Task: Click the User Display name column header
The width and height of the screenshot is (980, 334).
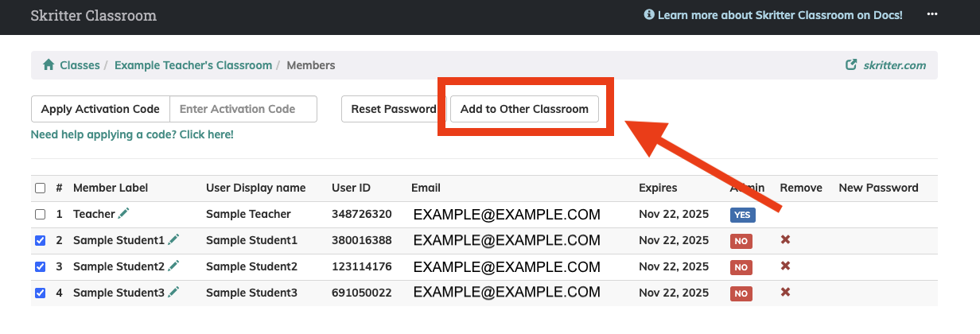Action: pos(256,188)
